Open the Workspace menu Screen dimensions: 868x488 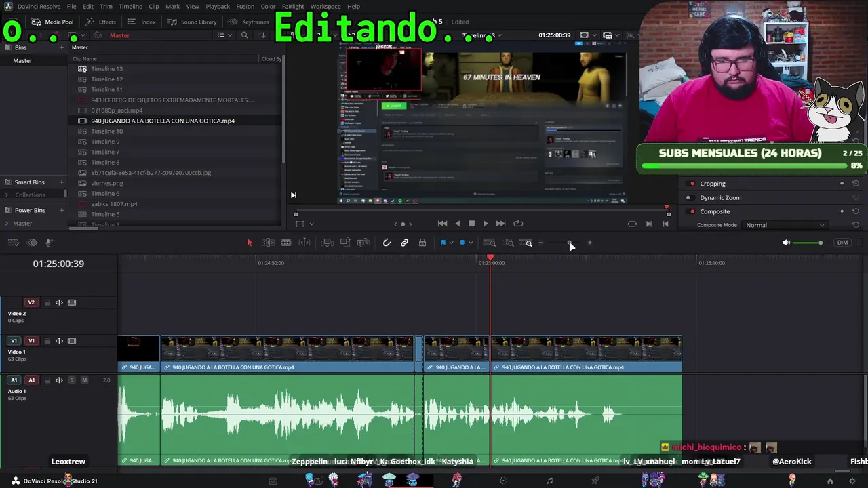(x=325, y=7)
